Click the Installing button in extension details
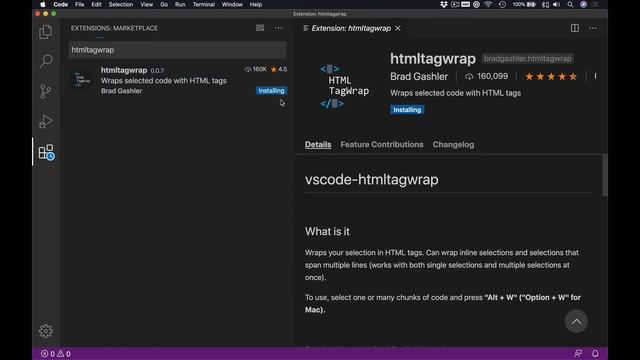Image resolution: width=640 pixels, height=360 pixels. 407,110
